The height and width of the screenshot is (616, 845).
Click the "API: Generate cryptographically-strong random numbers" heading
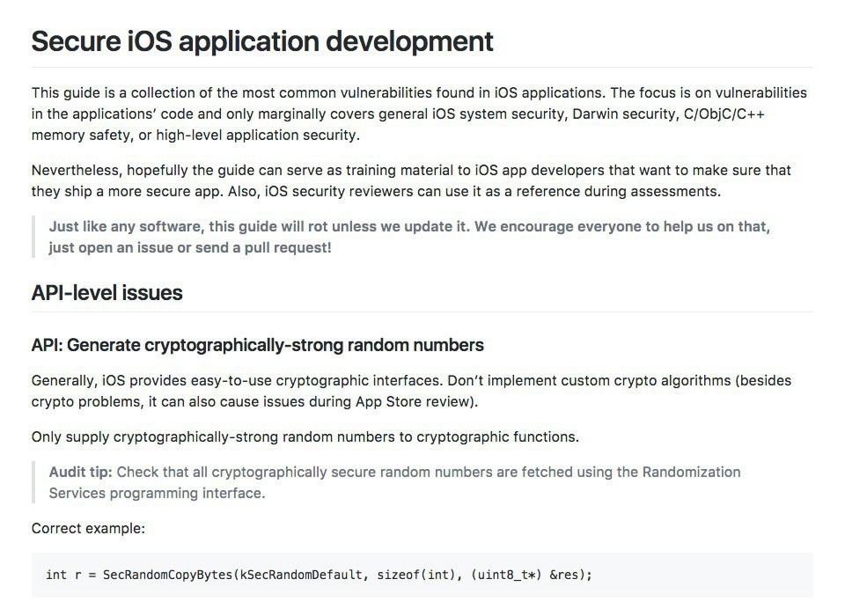click(x=257, y=344)
